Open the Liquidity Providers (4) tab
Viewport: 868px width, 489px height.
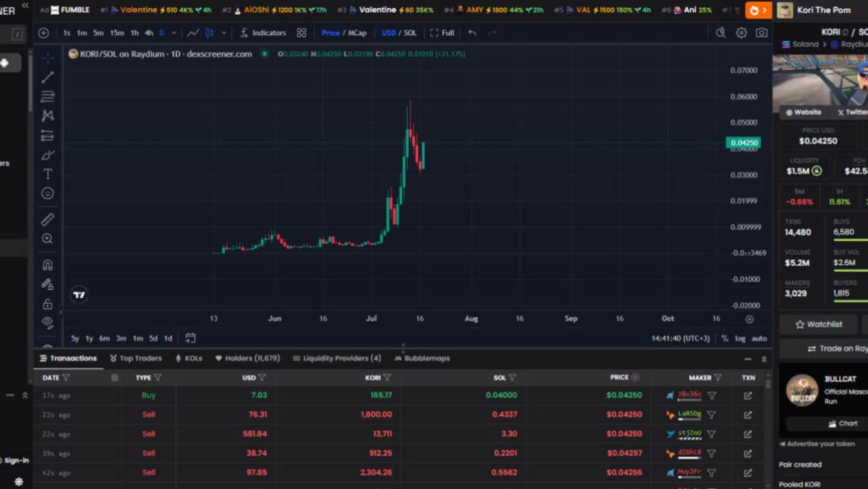[x=337, y=359]
